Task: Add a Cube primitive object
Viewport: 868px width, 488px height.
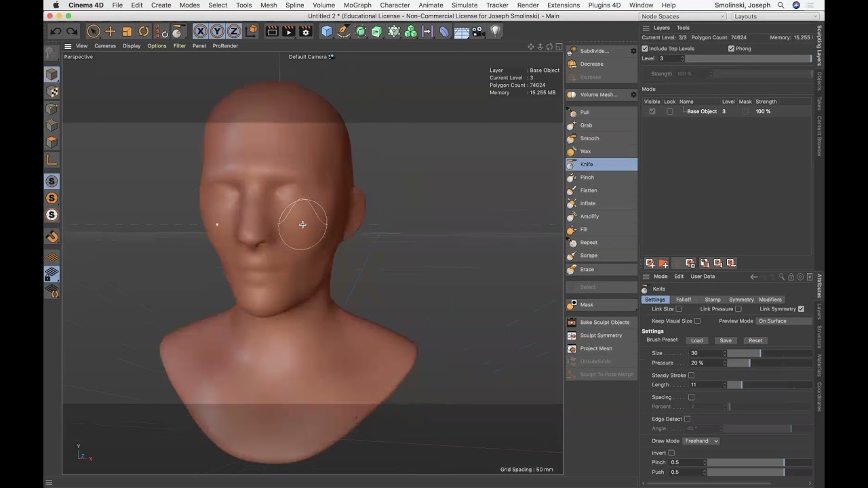Action: click(x=327, y=31)
